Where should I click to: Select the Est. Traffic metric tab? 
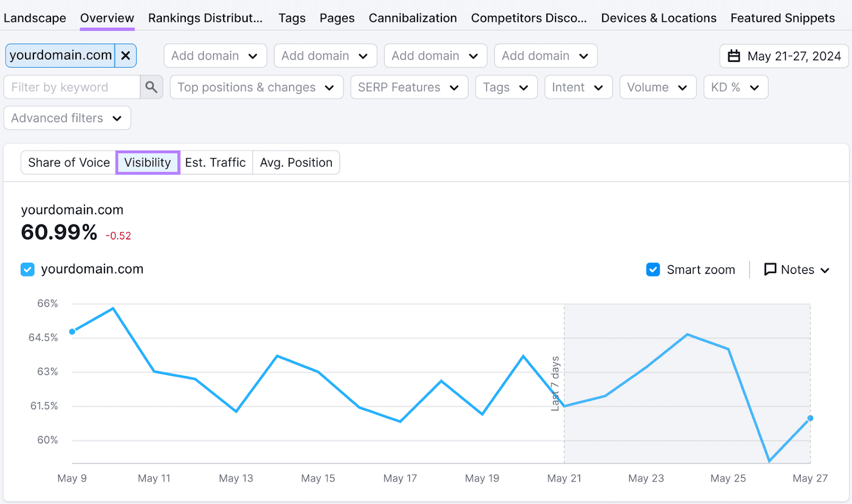coord(216,162)
